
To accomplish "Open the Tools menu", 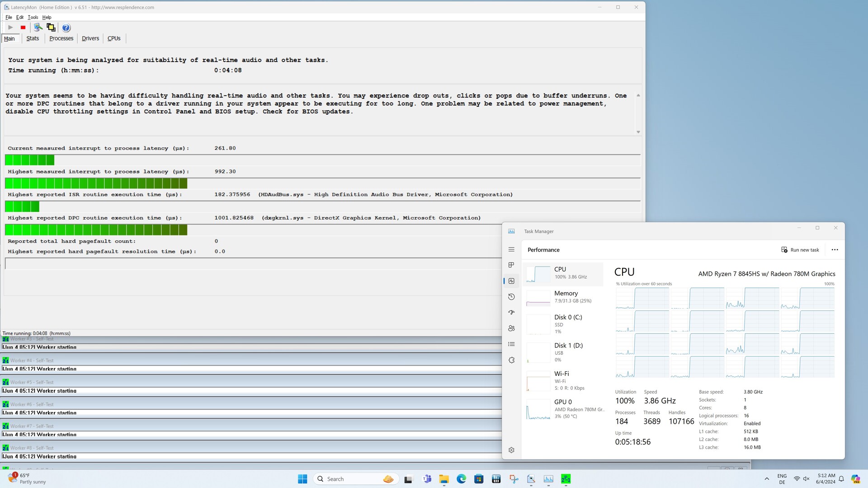I will coord(33,17).
